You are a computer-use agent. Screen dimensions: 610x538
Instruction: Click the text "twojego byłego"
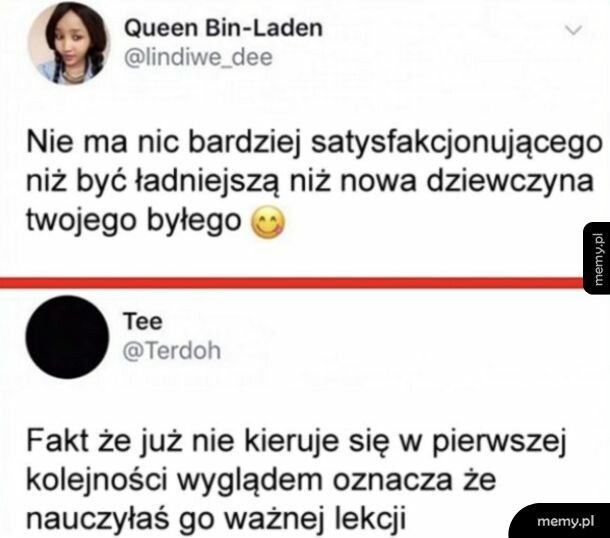(134, 221)
